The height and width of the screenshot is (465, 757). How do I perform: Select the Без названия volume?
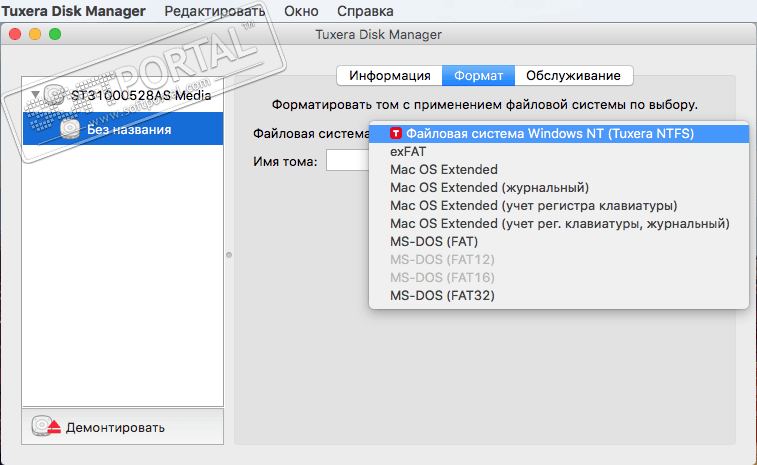pyautogui.click(x=123, y=128)
